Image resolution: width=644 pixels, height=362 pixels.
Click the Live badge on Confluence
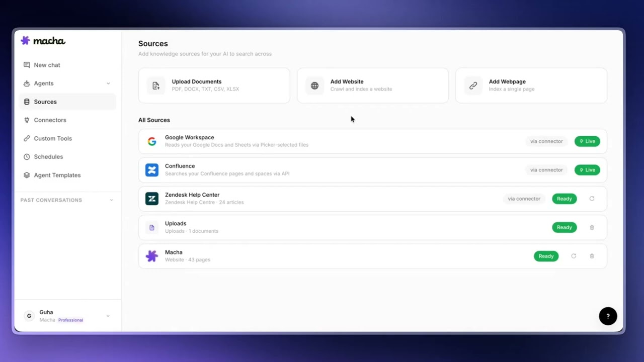click(587, 170)
